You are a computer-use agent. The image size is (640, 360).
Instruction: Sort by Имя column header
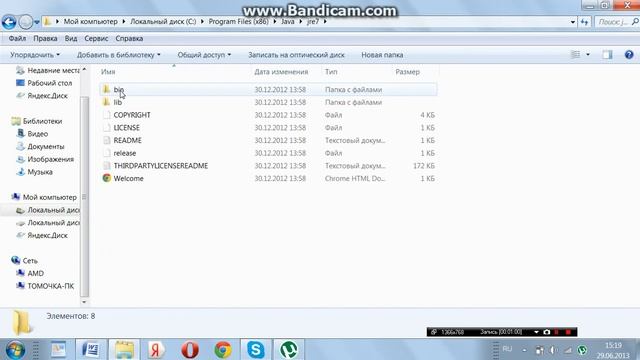coord(108,72)
